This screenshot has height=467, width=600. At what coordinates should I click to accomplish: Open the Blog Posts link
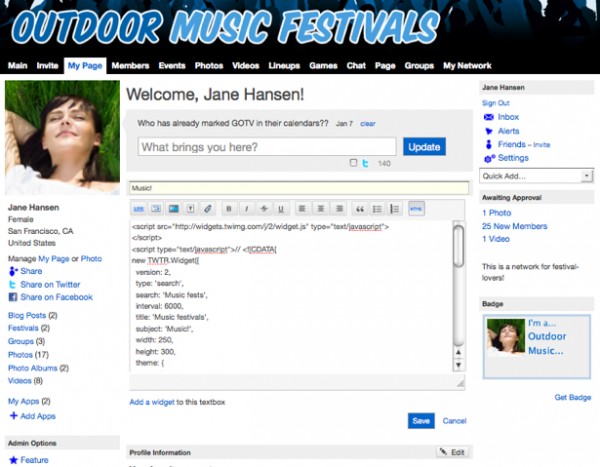tap(27, 315)
